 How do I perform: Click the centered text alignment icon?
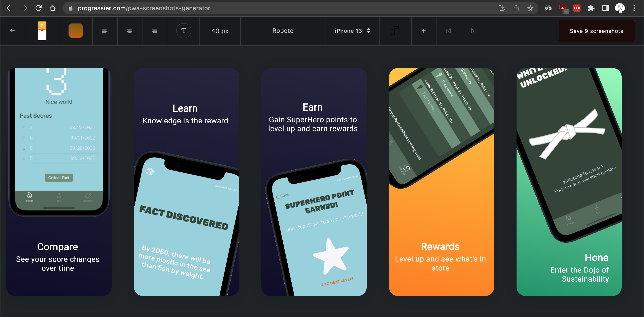point(130,31)
